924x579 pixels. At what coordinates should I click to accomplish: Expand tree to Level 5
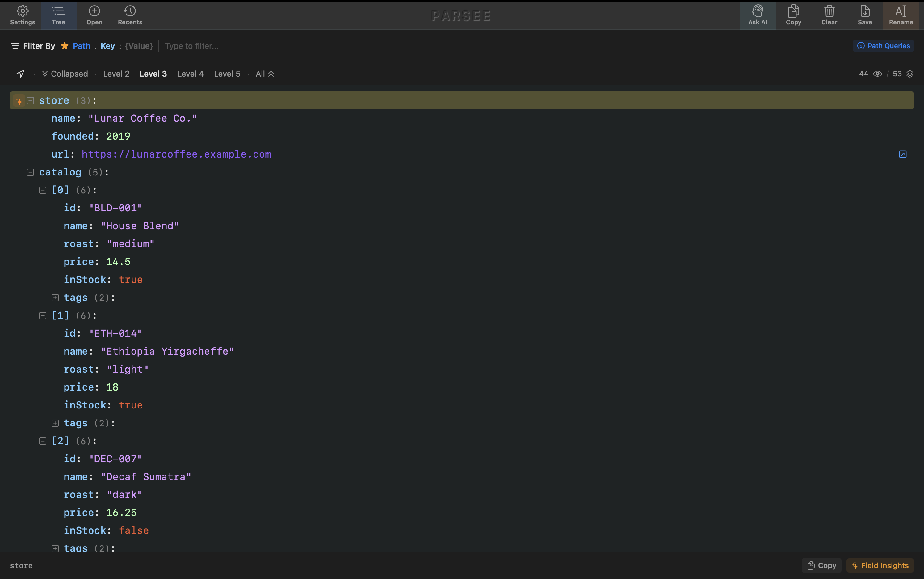point(227,74)
